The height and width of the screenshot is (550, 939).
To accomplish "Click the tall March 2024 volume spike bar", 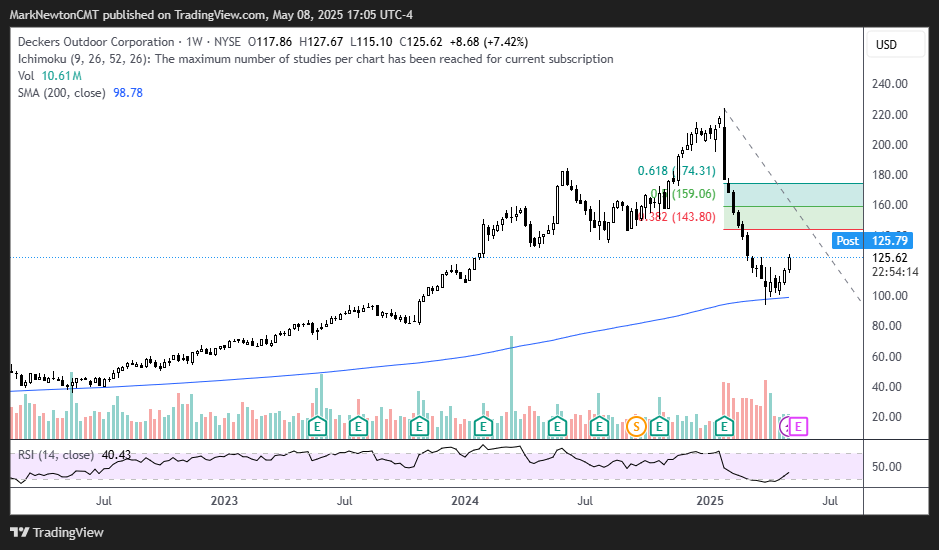I will pyautogui.click(x=511, y=387).
